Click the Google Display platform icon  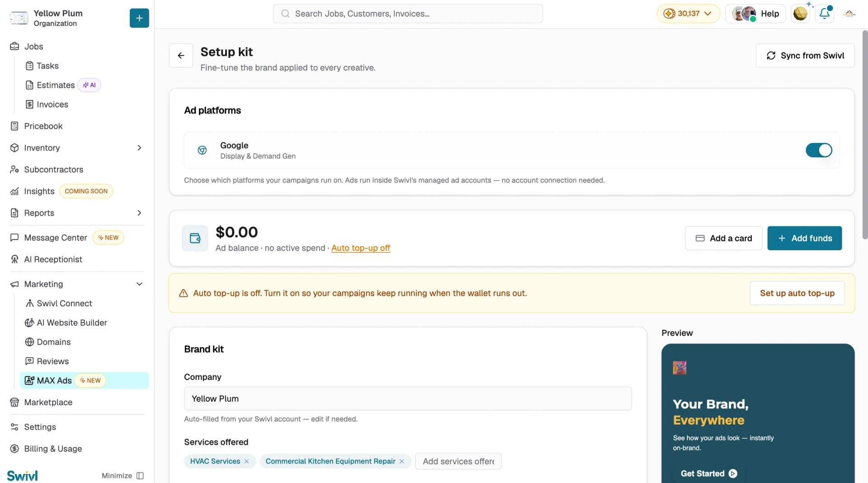[202, 150]
